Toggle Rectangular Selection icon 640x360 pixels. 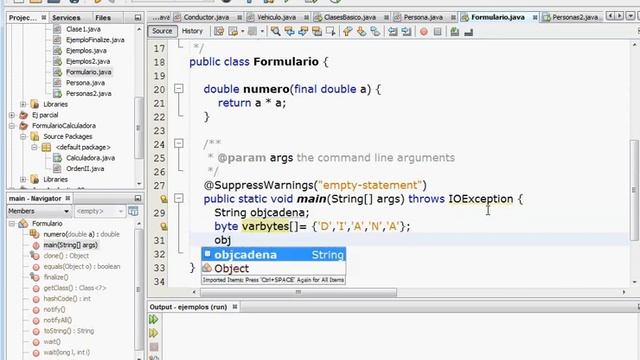[331, 31]
